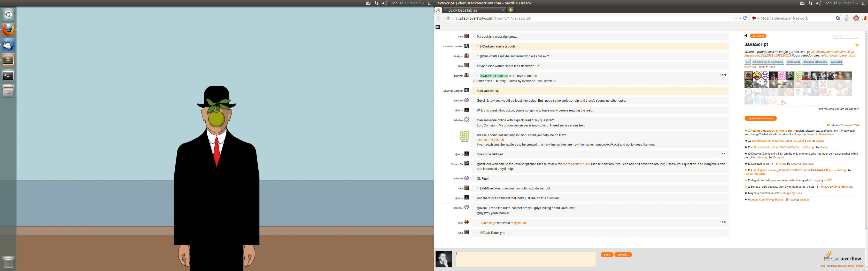Image resolution: width=868 pixels, height=271 pixels.
Task: Open the file manager launcher icon
Action: pos(8,91)
